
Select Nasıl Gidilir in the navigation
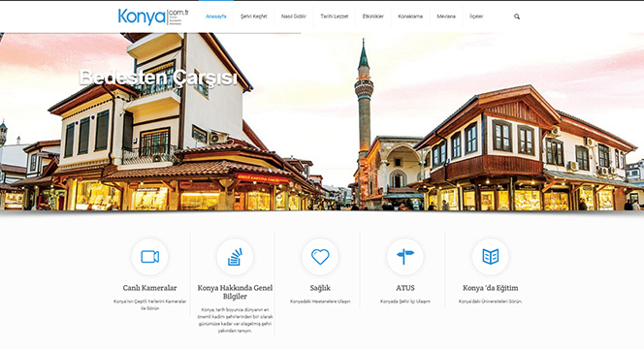(294, 16)
